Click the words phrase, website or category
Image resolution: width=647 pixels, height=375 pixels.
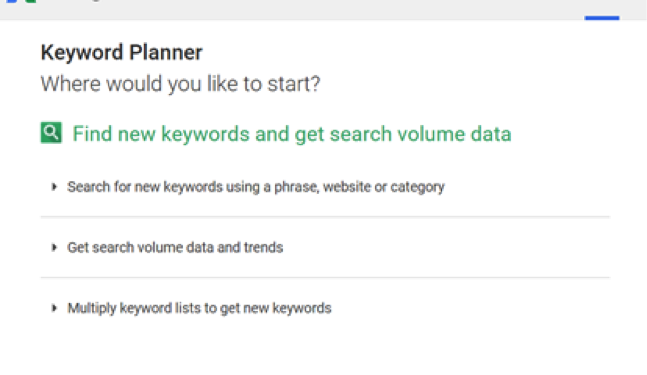point(359,187)
